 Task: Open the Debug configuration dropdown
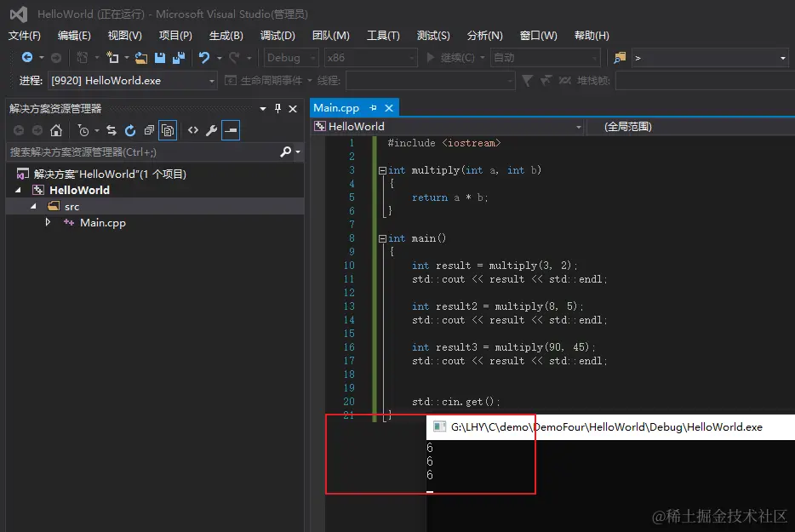click(291, 58)
